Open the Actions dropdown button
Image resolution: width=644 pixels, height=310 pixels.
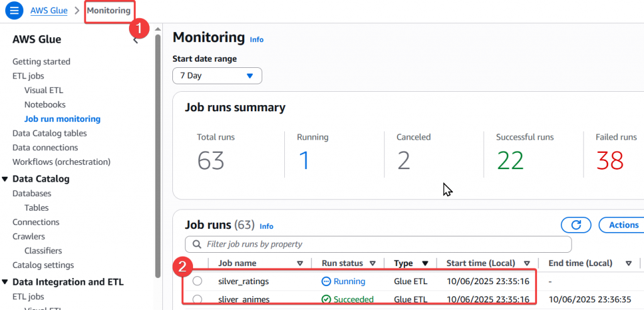[621, 225]
